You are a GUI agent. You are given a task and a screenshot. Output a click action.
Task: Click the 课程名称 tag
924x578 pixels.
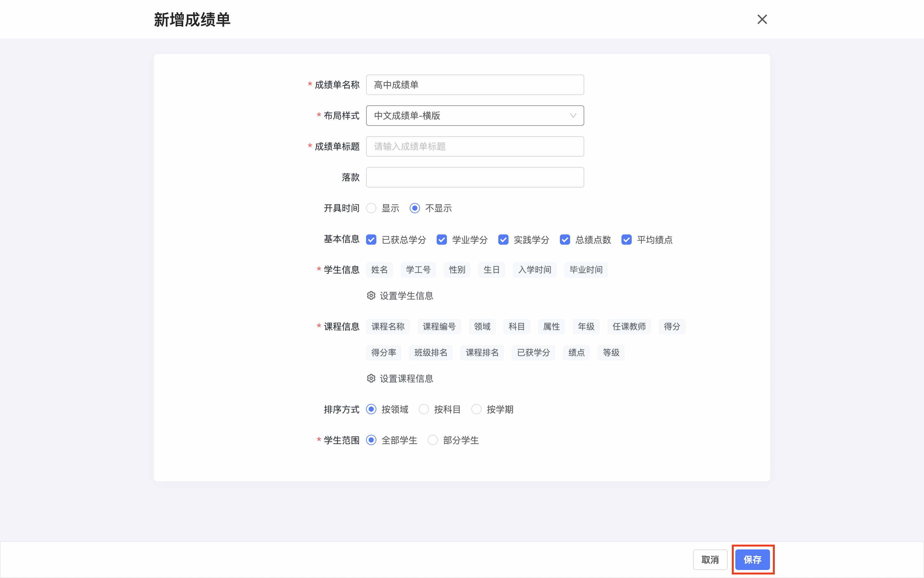(x=388, y=327)
